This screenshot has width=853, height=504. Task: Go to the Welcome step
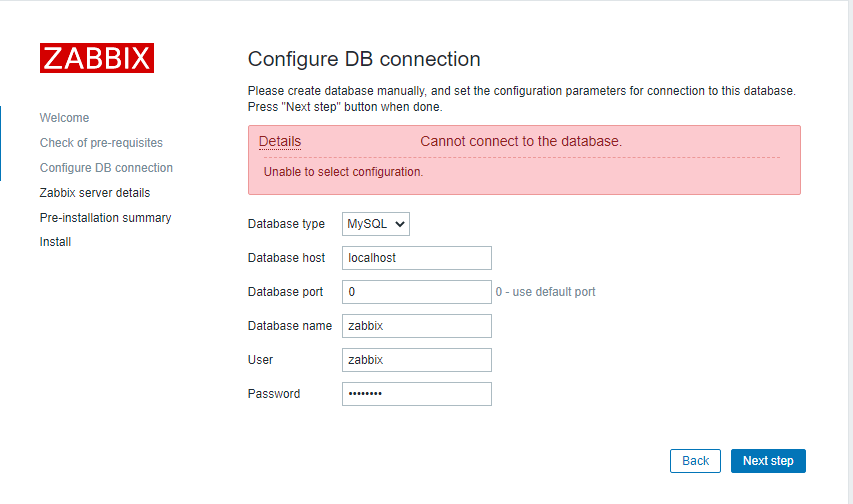(64, 118)
